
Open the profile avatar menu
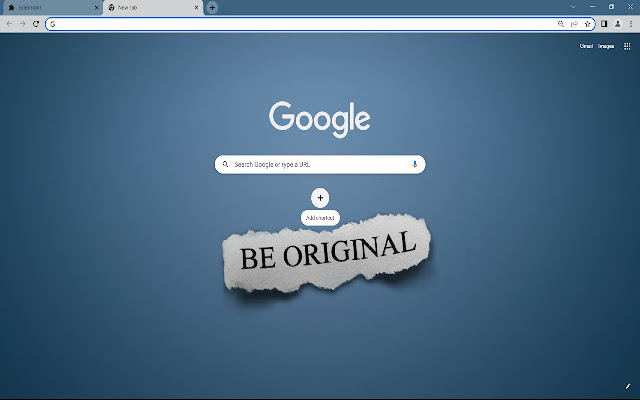click(x=618, y=24)
